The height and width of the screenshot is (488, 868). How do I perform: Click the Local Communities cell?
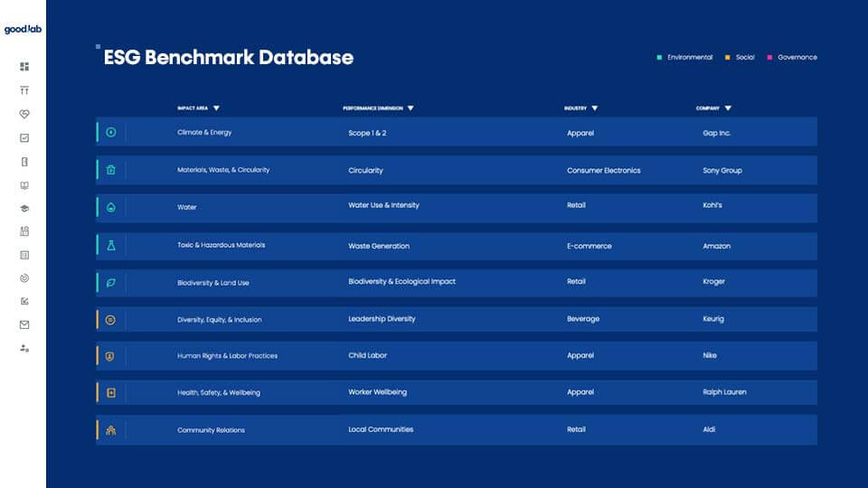(x=381, y=429)
